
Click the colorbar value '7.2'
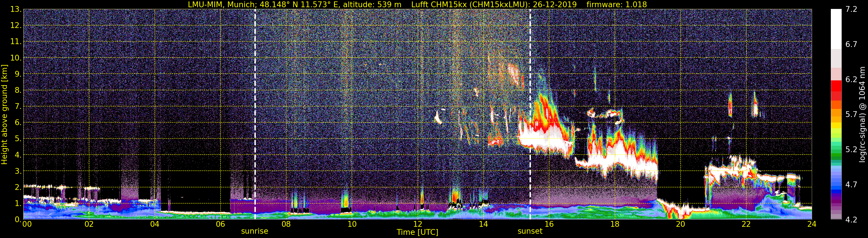[x=851, y=10]
